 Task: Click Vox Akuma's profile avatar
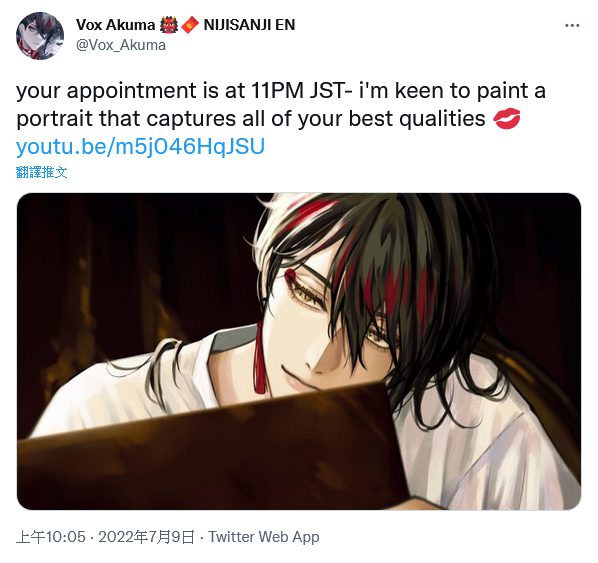pyautogui.click(x=40, y=36)
